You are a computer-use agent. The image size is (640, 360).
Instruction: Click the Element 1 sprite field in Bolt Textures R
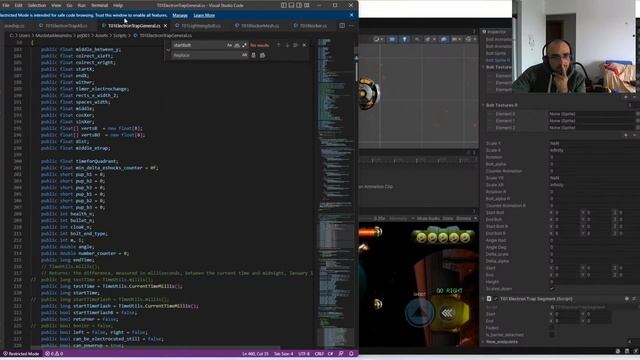point(591,121)
